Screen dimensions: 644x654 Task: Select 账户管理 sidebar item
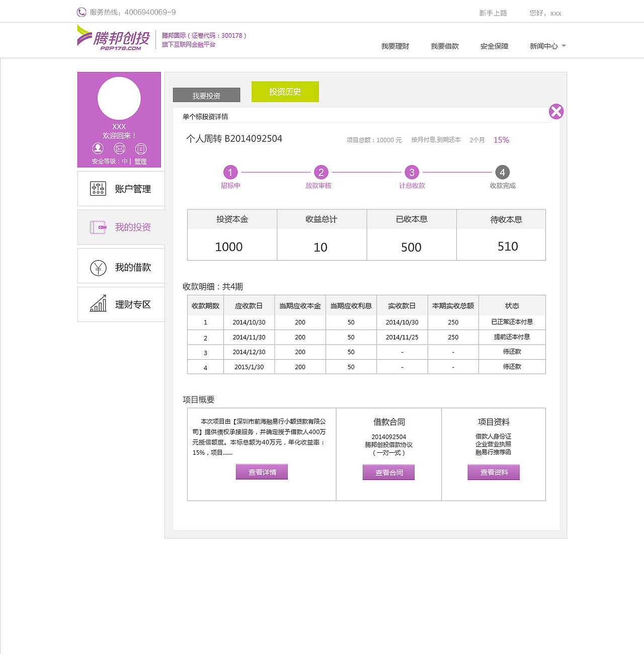(x=121, y=189)
